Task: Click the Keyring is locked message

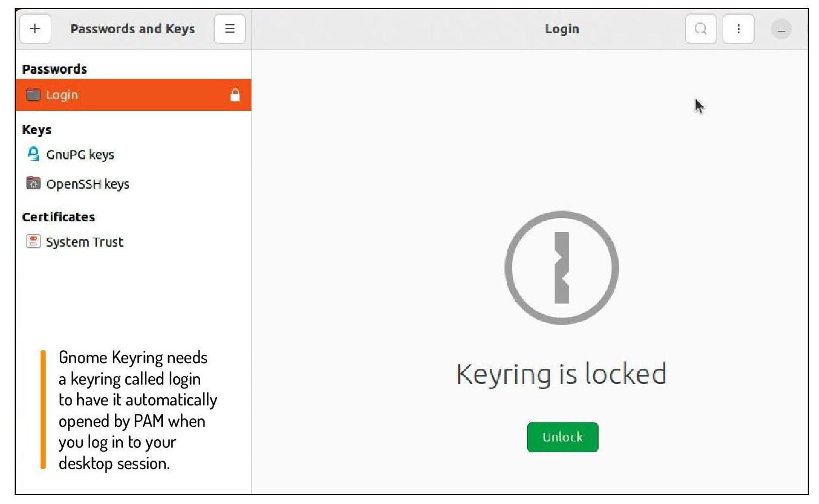Action: [x=561, y=374]
